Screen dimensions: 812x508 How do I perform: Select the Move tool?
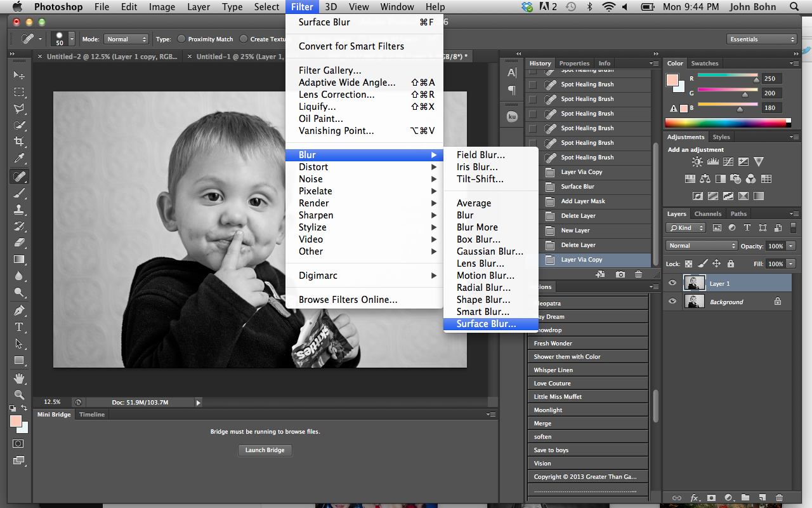19,76
